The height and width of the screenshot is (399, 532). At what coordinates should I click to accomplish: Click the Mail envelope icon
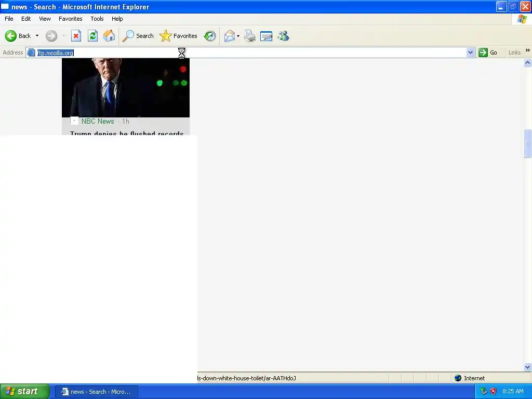click(x=230, y=36)
